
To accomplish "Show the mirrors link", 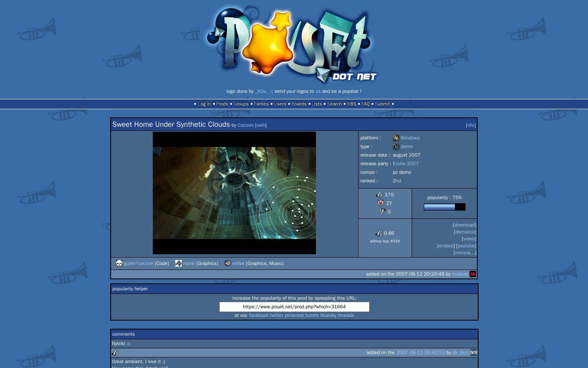I will [465, 253].
